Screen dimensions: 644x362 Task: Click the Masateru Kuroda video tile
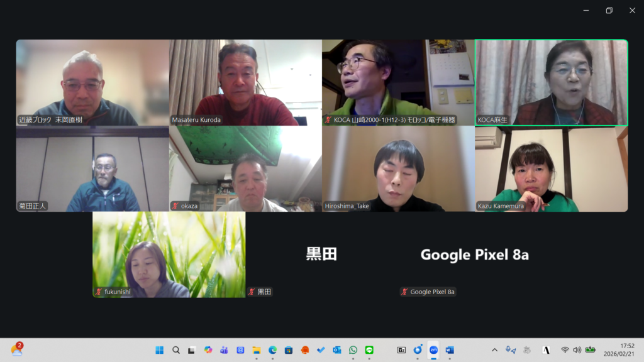[245, 82]
